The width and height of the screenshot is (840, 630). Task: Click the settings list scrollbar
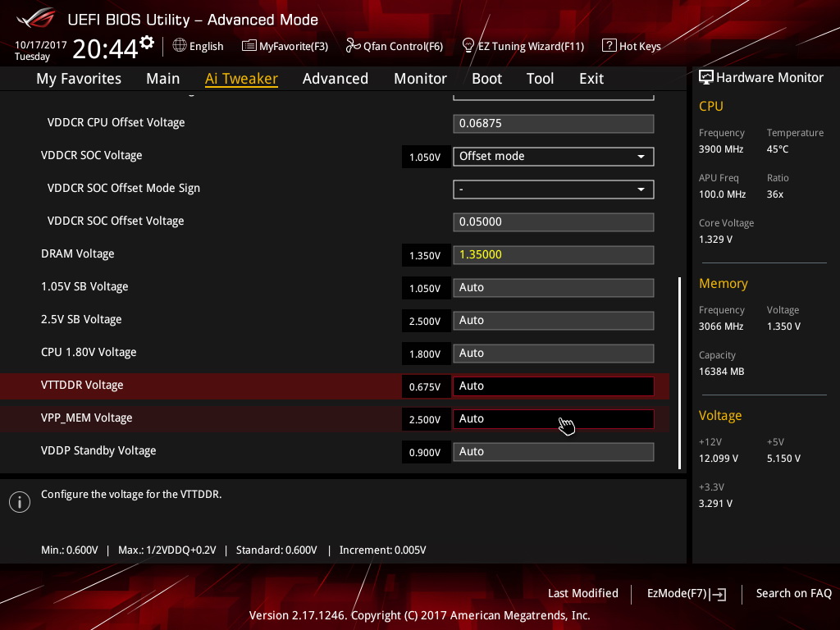[679, 373]
